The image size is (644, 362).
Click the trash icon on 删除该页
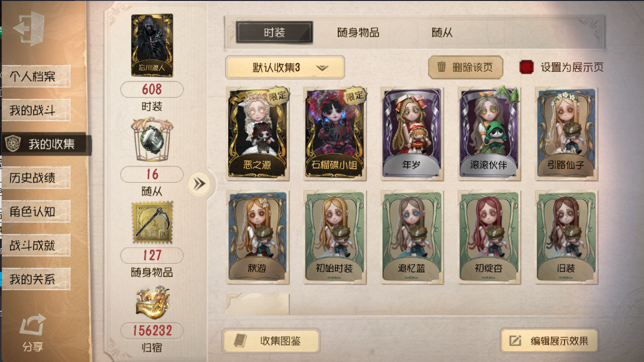(x=442, y=67)
